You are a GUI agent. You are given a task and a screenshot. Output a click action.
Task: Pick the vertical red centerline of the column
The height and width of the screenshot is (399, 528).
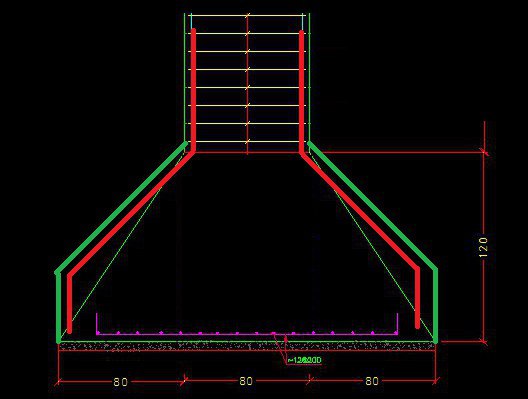coord(248,84)
